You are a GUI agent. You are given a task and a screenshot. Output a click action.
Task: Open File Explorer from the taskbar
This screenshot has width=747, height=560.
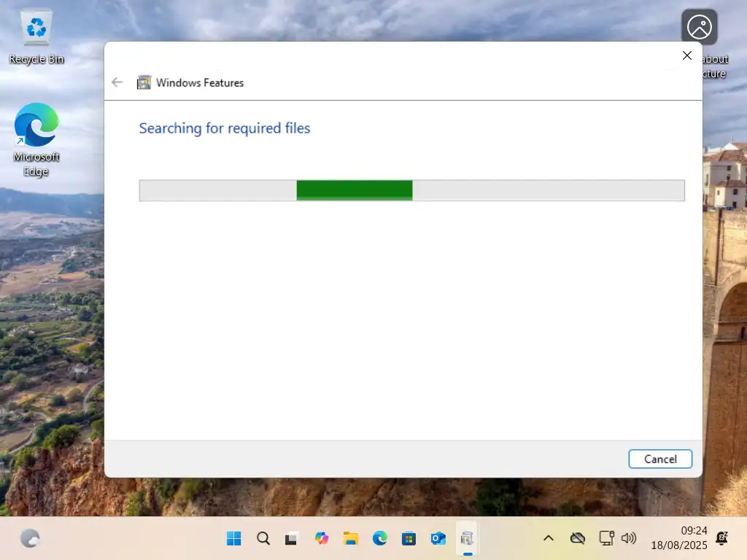(x=351, y=539)
